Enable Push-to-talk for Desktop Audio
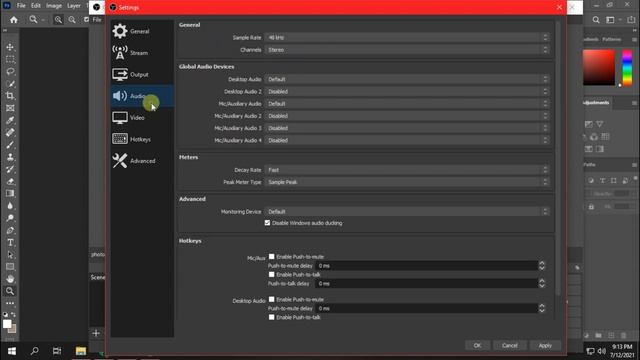 pyautogui.click(x=271, y=317)
